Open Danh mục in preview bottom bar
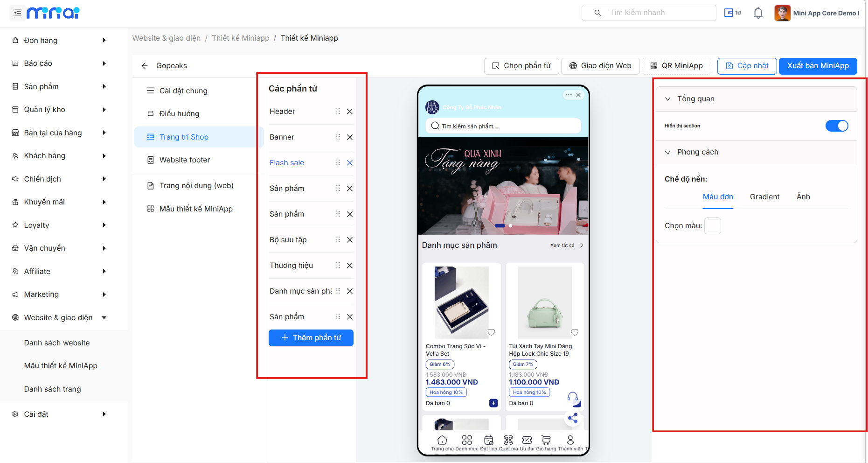Viewport: 868px width, 463px height. 467,443
